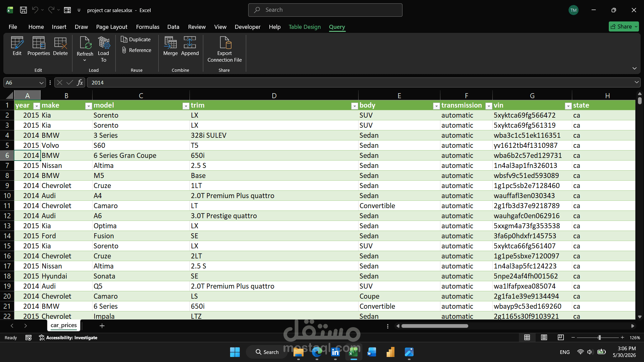644x362 pixels.
Task: Open the Table Design tab
Action: click(x=305, y=27)
